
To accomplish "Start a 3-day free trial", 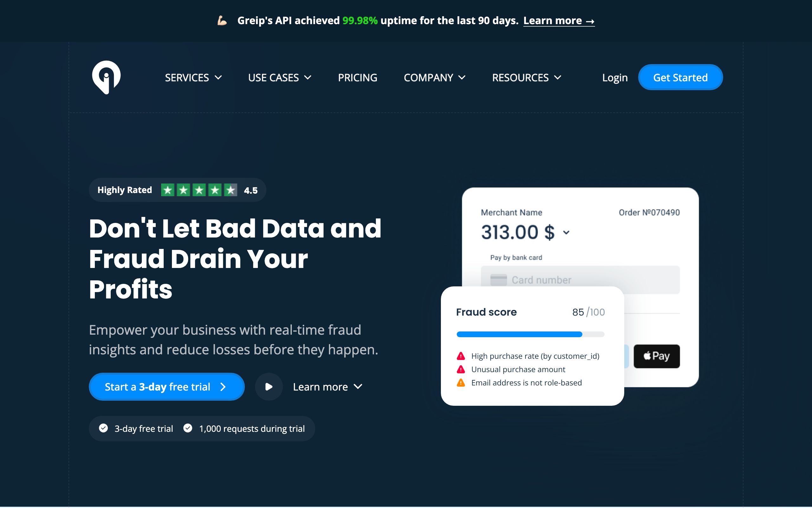I will click(x=167, y=387).
